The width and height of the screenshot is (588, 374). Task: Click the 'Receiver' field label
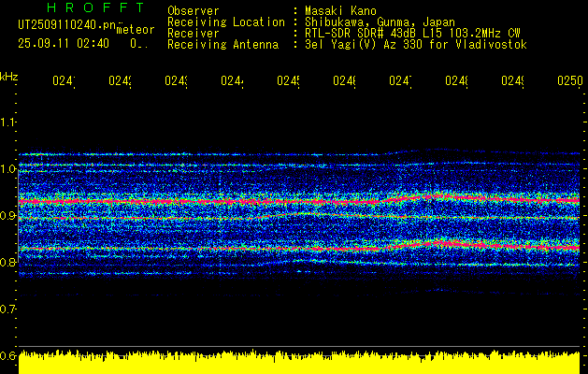194,34
